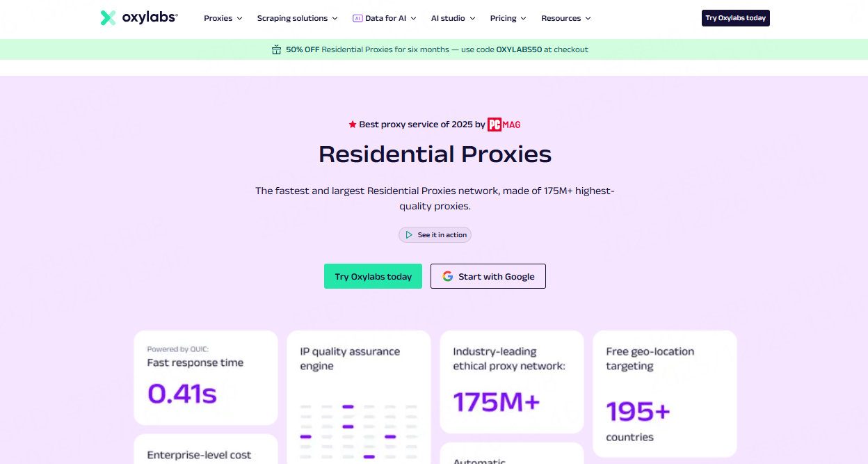The height and width of the screenshot is (464, 868).
Task: Open the AI studio menu
Action: [x=453, y=18]
